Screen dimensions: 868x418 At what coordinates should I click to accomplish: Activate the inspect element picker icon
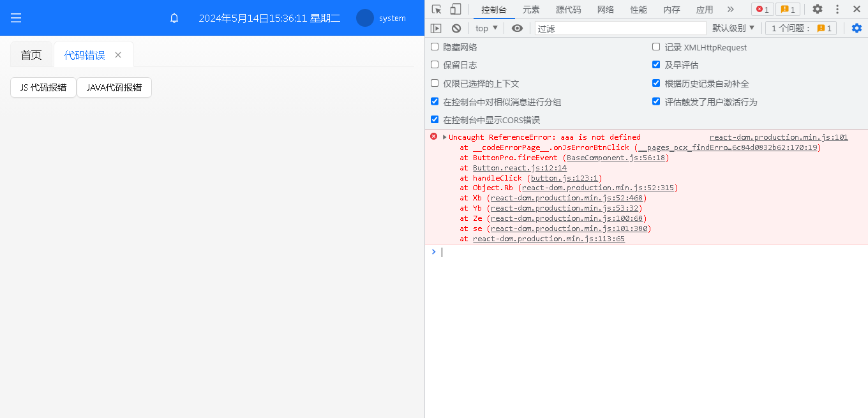(437, 9)
